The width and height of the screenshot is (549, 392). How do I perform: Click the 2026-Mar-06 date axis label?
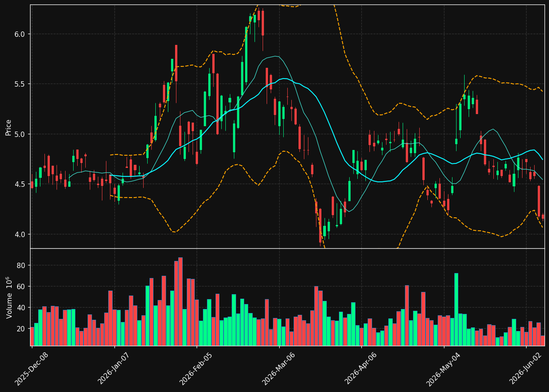pyautogui.click(x=279, y=369)
